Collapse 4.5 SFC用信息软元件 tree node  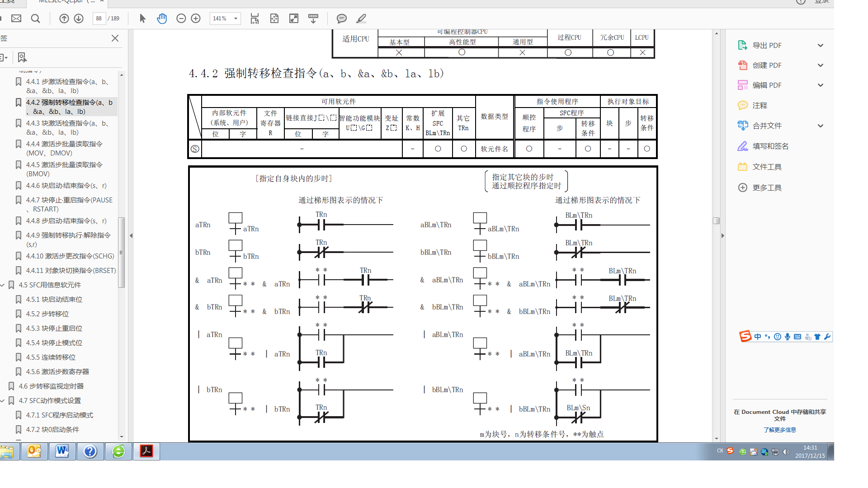coord(3,285)
